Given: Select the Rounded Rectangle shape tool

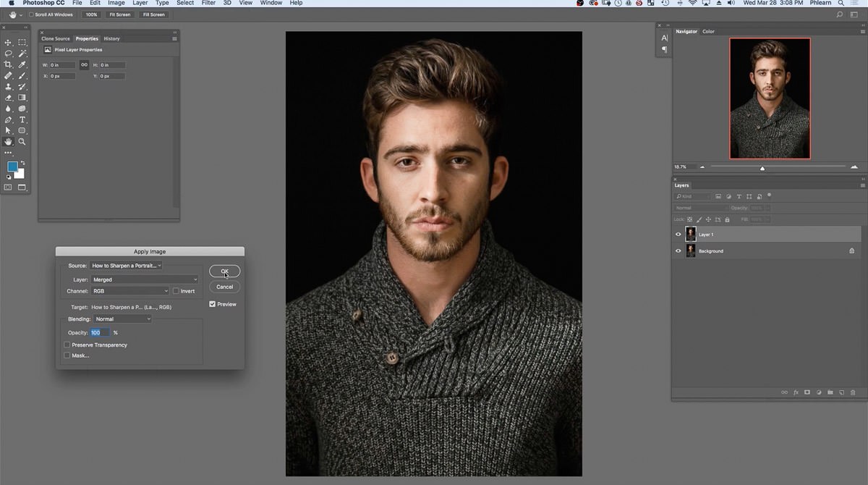Looking at the screenshot, I should 22,130.
